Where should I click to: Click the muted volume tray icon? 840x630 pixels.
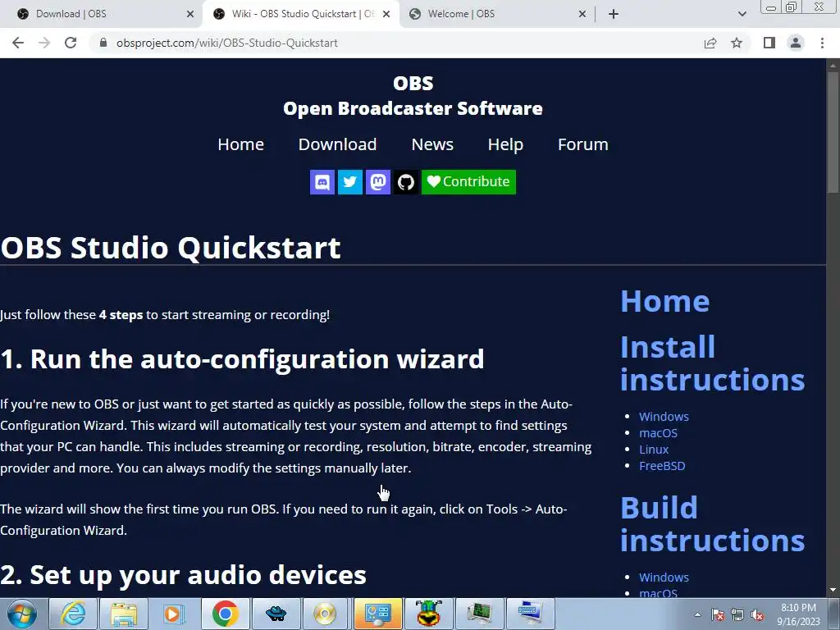[757, 614]
